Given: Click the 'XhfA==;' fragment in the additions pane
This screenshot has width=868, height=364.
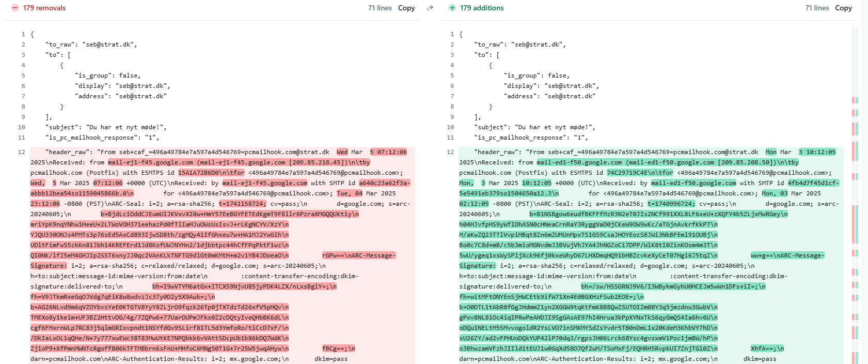Looking at the screenshot, I should (767, 348).
